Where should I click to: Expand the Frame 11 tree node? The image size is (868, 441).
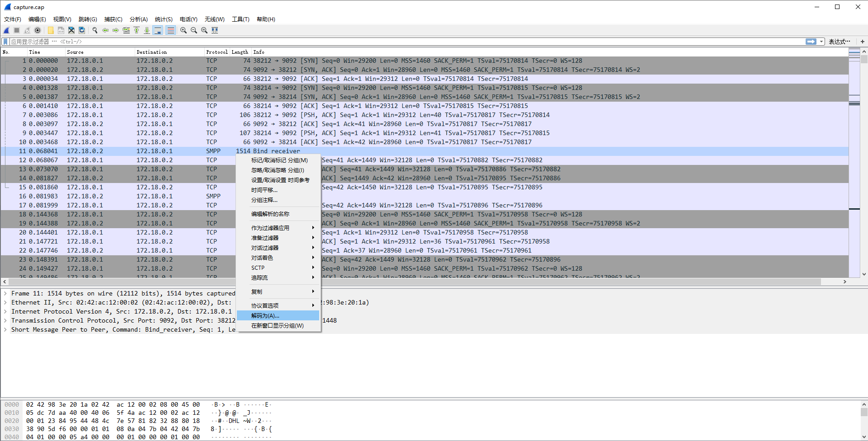click(x=5, y=294)
